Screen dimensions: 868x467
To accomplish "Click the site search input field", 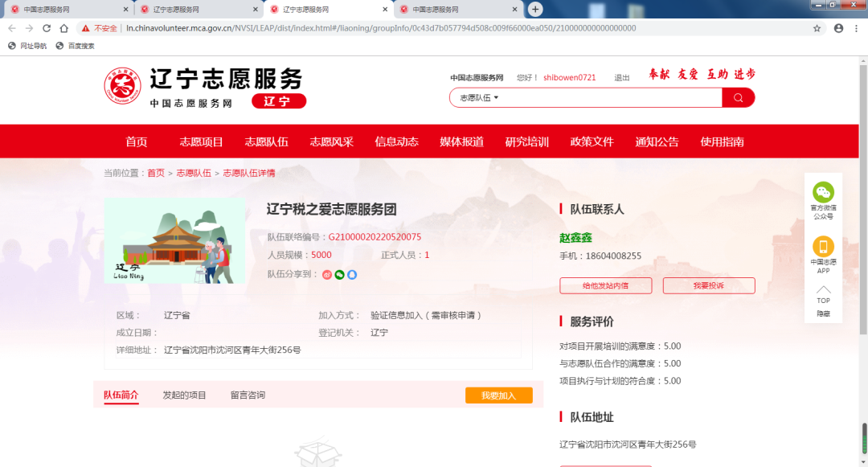I will pos(609,98).
